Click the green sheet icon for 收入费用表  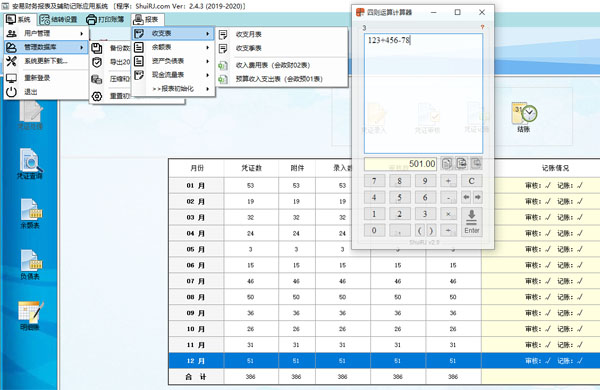(x=222, y=66)
